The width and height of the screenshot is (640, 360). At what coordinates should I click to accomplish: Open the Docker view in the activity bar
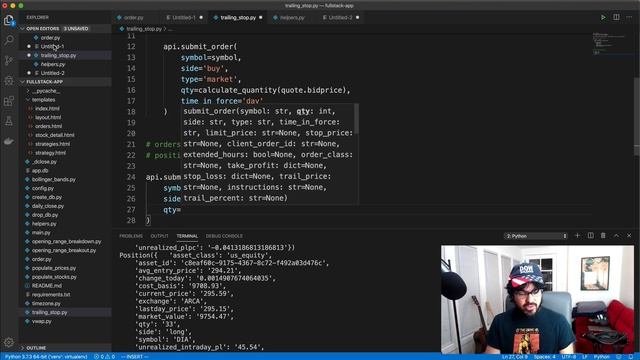click(9, 141)
